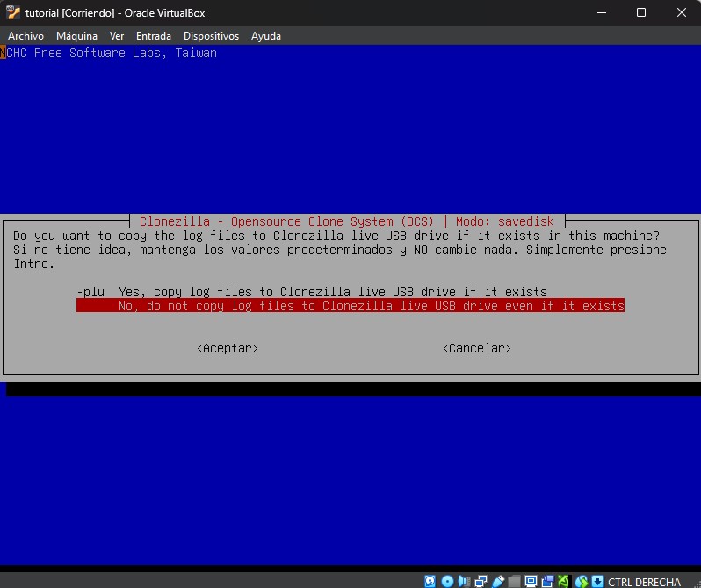The image size is (701, 588).
Task: Click the green CPU execution indicator icon
Action: 564,581
